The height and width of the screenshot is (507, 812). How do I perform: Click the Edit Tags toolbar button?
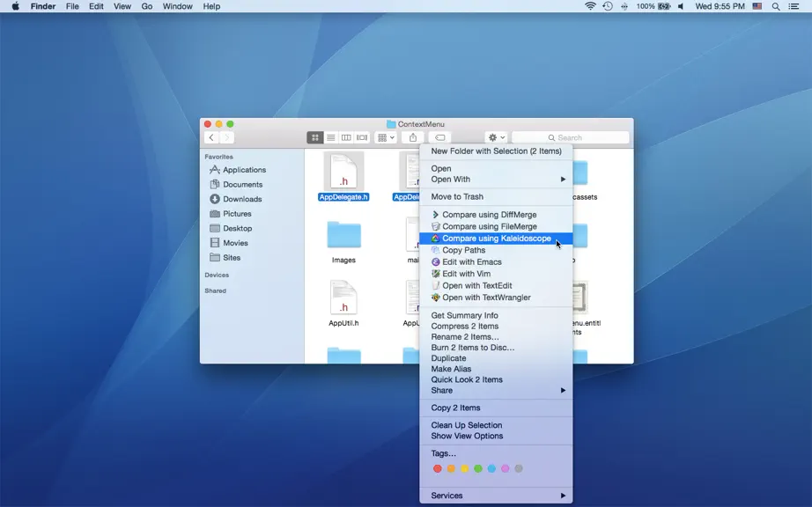point(439,137)
